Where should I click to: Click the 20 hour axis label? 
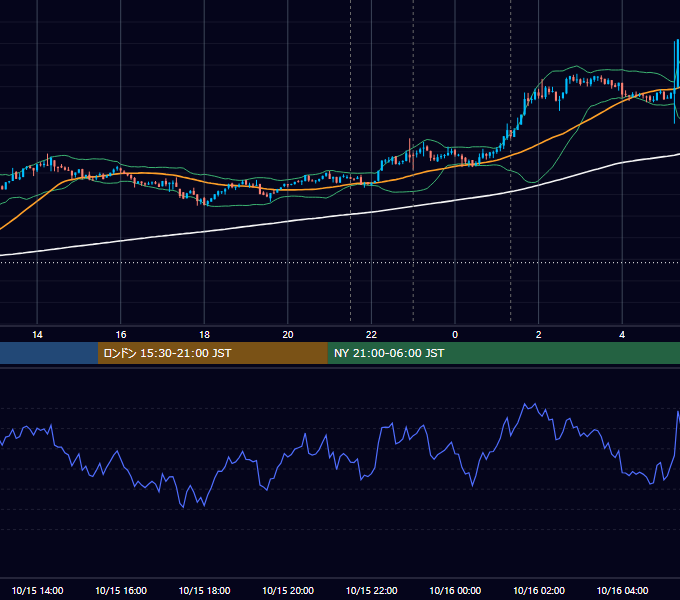pos(288,335)
